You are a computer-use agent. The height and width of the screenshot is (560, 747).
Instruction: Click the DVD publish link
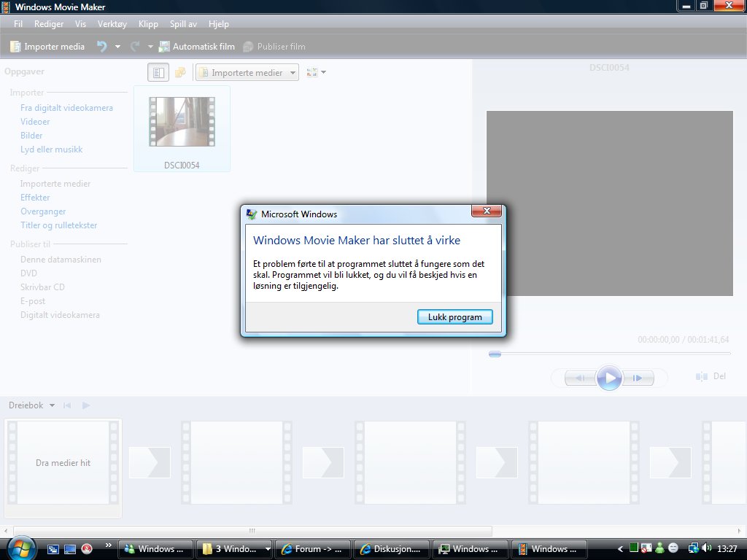coord(28,273)
